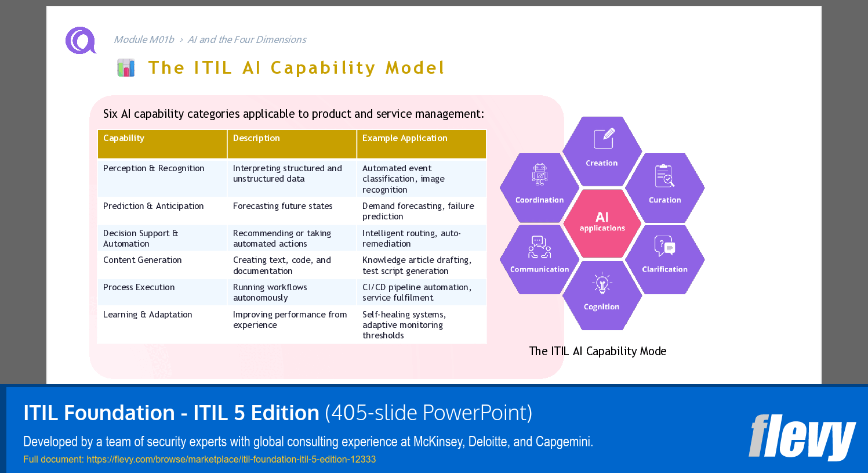The width and height of the screenshot is (868, 473).
Task: Click 'Creating text, code, and documentation' cell
Action: pos(292,265)
